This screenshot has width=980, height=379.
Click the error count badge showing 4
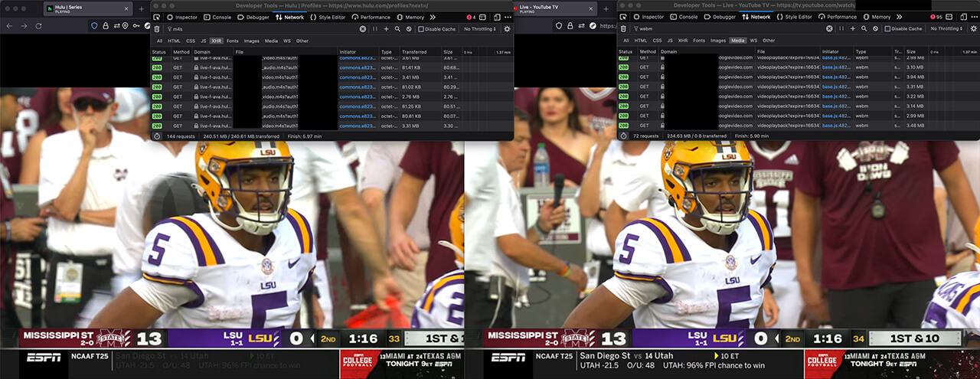[472, 17]
